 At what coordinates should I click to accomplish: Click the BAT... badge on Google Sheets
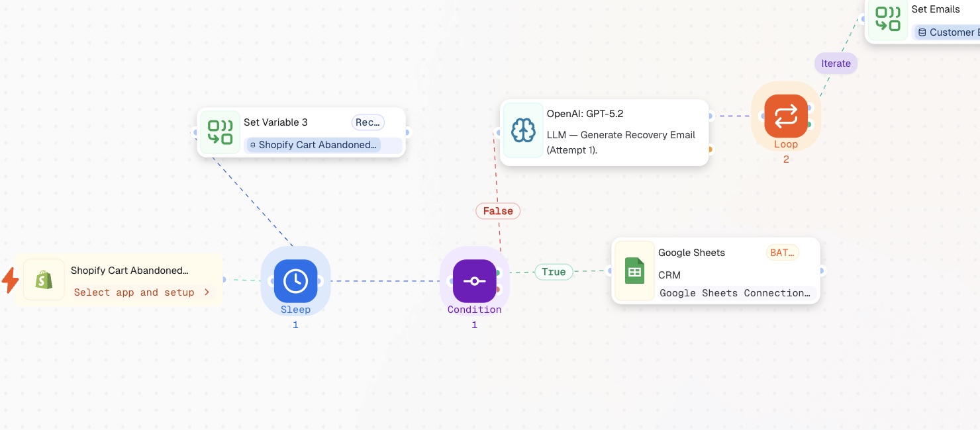(x=782, y=253)
